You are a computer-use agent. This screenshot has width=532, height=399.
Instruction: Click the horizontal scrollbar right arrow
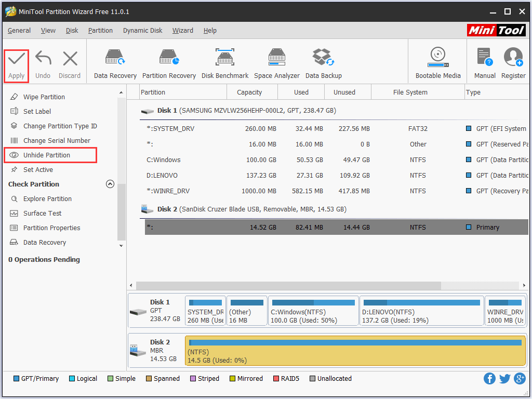point(524,285)
